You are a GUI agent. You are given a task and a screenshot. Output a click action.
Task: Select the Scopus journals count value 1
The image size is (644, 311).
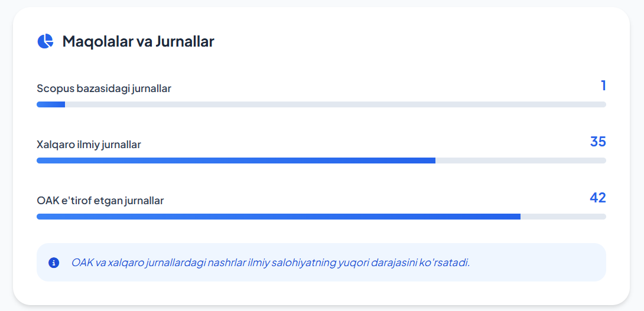pos(603,86)
